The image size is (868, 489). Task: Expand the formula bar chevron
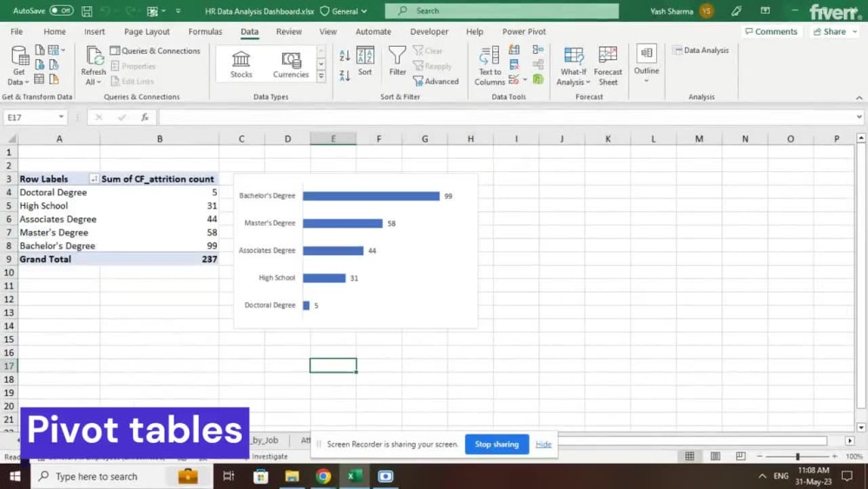point(858,117)
